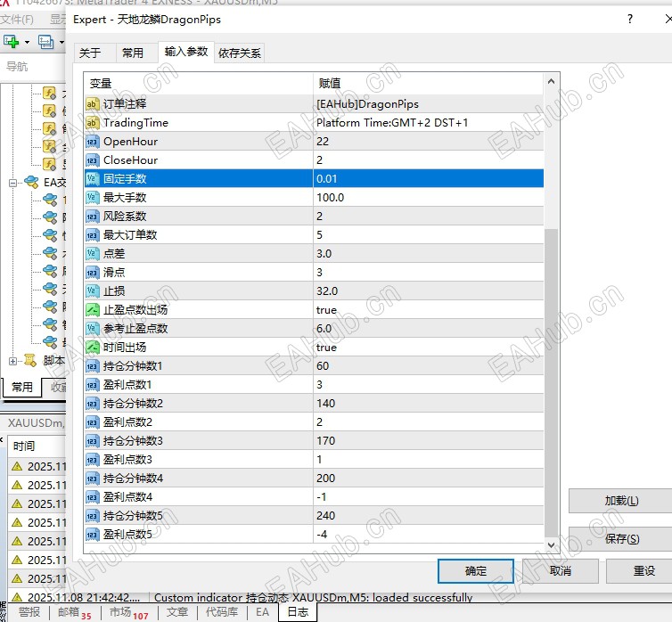Select the EA交易 folder icon in navigator
Screen dimensions: 672x622
click(32, 183)
